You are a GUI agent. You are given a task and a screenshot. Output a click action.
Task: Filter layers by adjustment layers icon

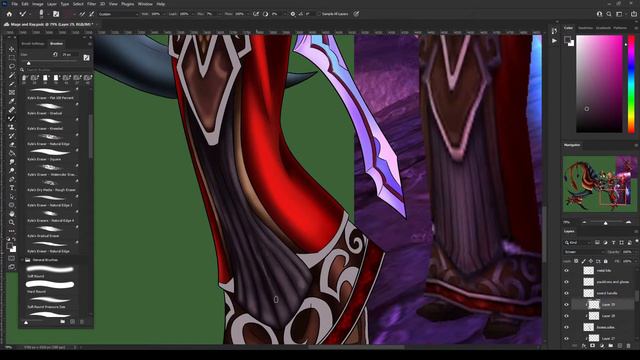(x=605, y=242)
